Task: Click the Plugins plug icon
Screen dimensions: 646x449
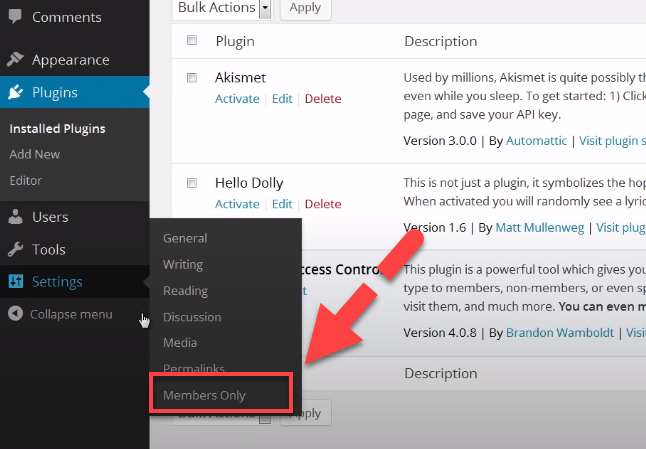Action: click(15, 92)
